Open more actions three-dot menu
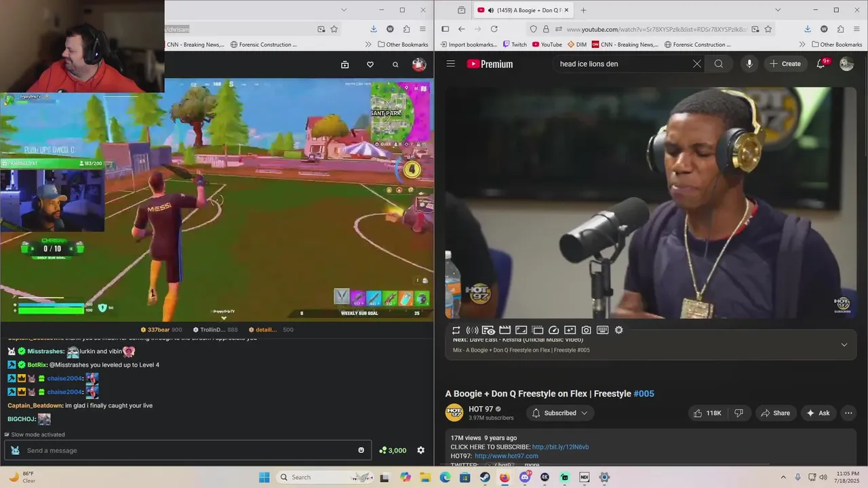868x488 pixels. [848, 413]
